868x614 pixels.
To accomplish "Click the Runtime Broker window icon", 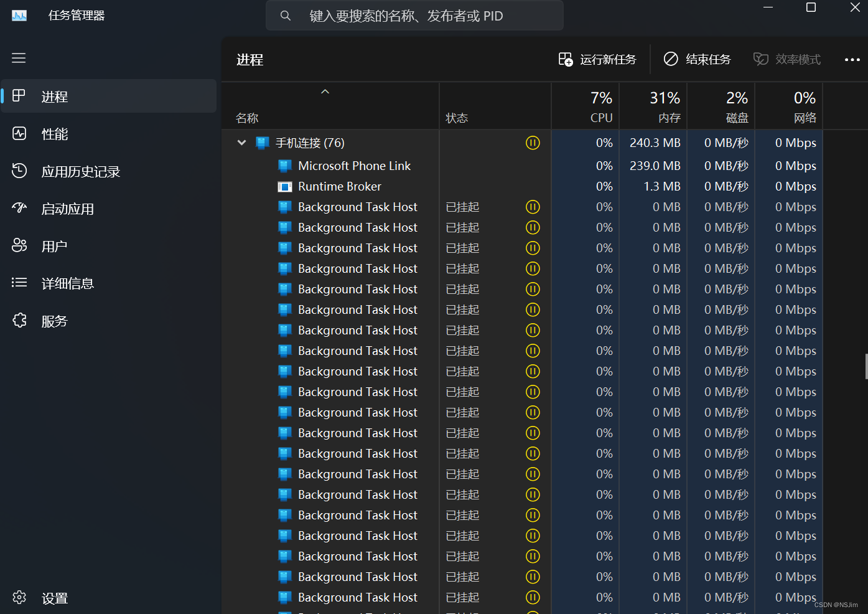I will coord(285,186).
